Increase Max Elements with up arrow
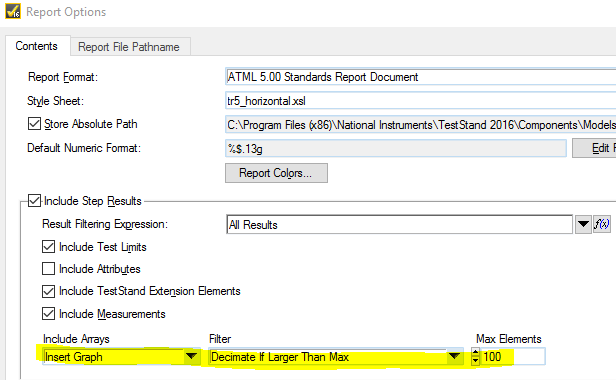The image size is (616, 380). (x=475, y=352)
